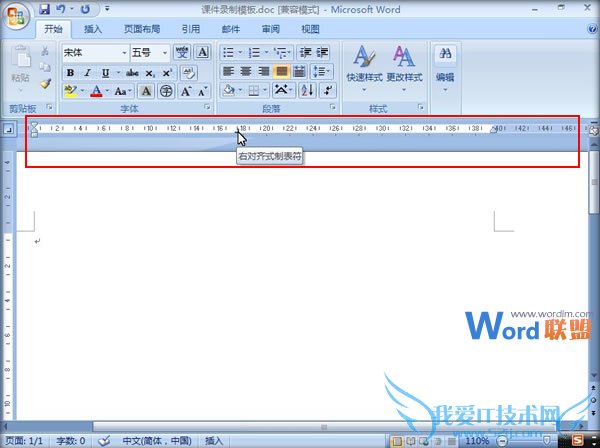Click the enclosed character icon
The width and height of the screenshot is (600, 448).
(x=166, y=91)
